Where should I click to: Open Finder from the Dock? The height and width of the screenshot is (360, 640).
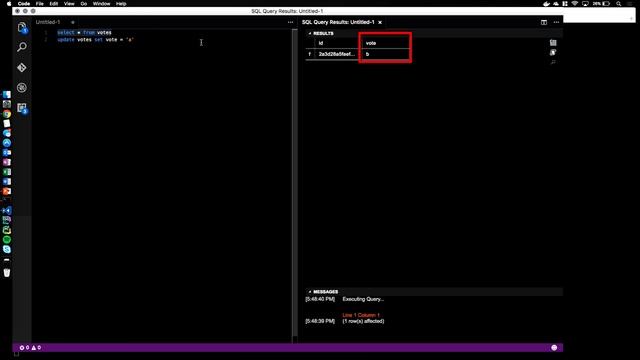coord(7,95)
